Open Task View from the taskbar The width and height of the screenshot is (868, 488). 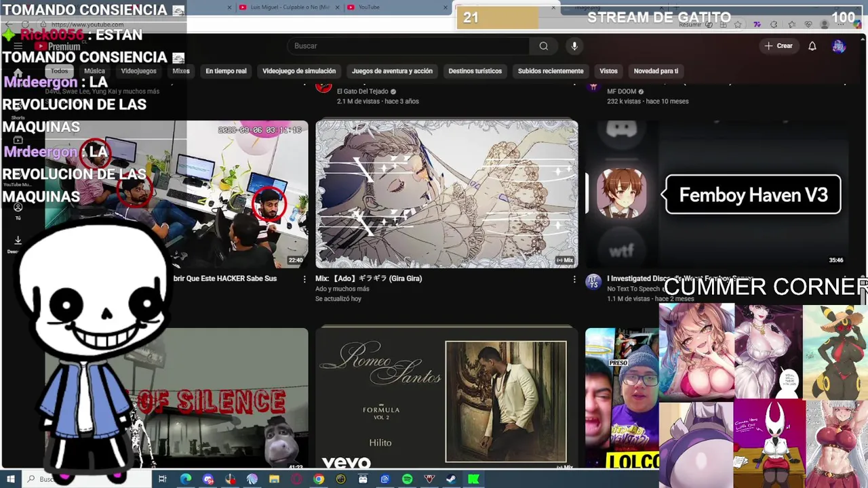click(162, 479)
